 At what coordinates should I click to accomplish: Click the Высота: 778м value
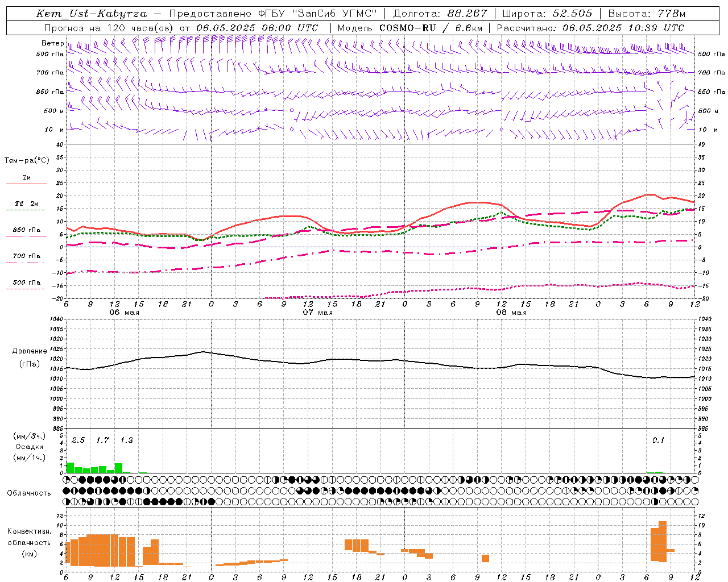pyautogui.click(x=647, y=14)
